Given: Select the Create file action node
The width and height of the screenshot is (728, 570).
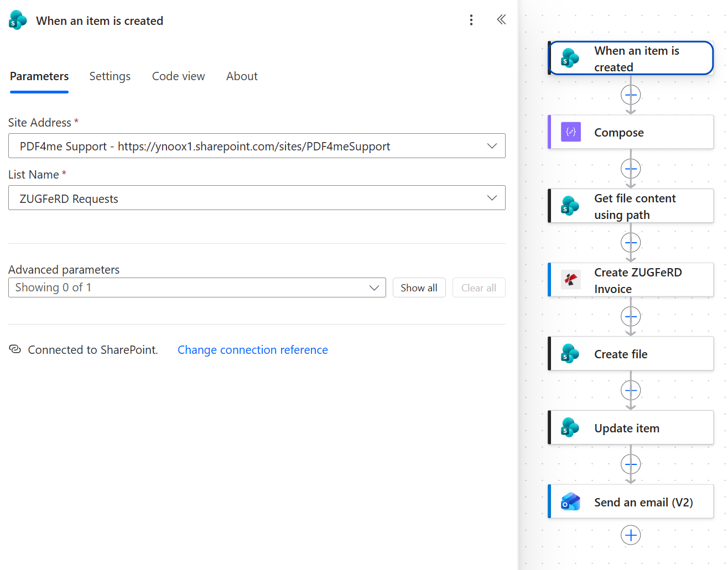Looking at the screenshot, I should [x=631, y=354].
